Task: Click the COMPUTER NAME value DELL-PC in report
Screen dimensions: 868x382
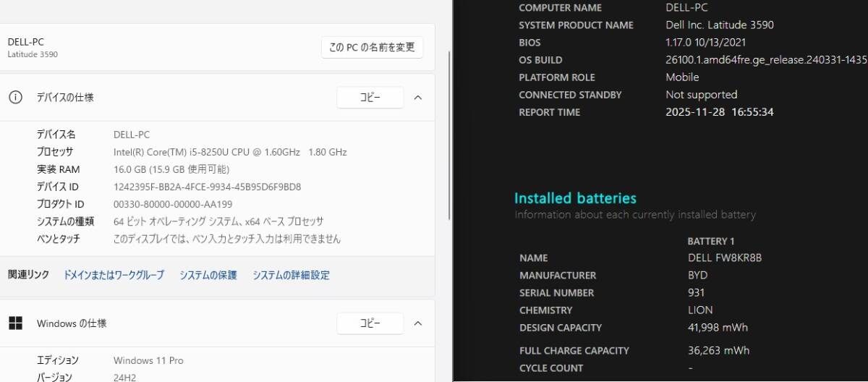Action: [686, 7]
